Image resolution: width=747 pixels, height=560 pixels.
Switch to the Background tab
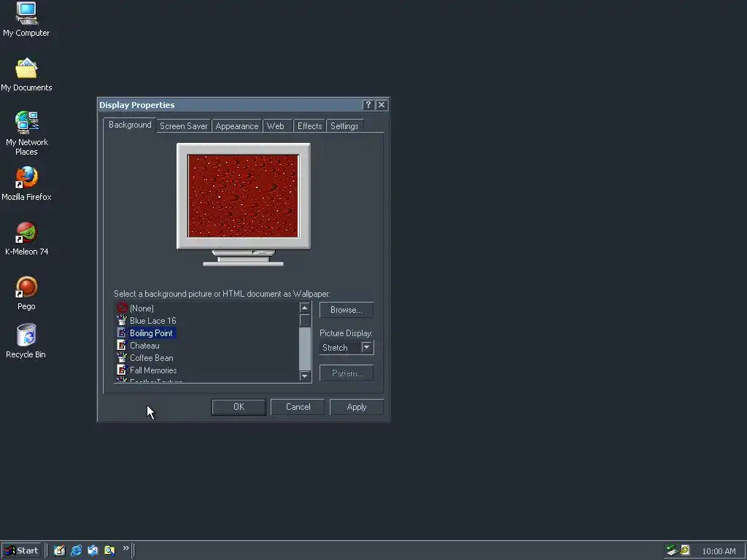click(x=130, y=125)
